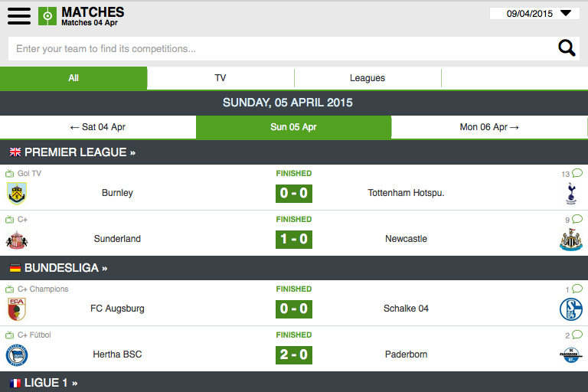
Task: Click the Sunderland 1 - 0 score box
Action: (294, 239)
